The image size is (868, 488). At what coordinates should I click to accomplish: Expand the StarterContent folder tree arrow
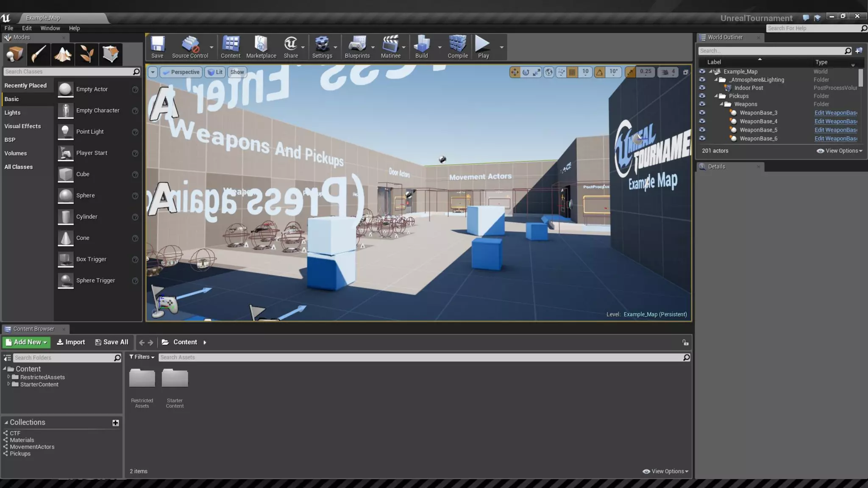tap(8, 384)
